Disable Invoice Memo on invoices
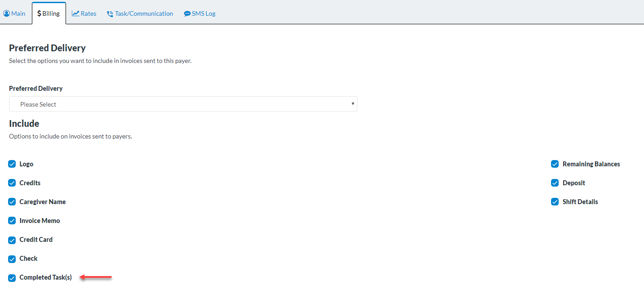644x290 pixels. click(12, 220)
